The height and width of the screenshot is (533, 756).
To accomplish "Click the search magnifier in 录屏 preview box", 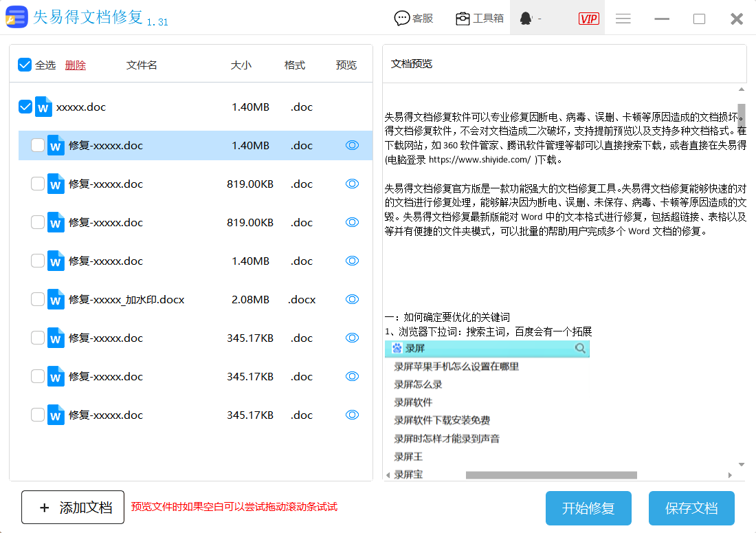I will click(x=581, y=349).
